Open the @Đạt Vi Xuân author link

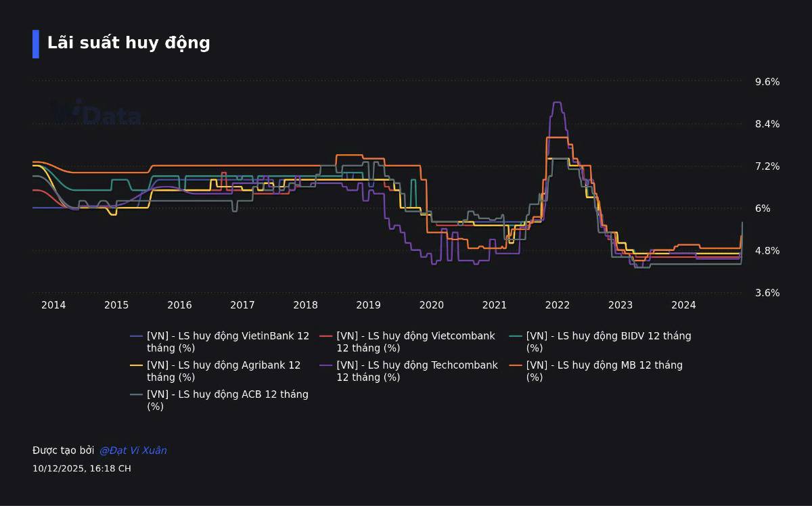[x=133, y=451]
